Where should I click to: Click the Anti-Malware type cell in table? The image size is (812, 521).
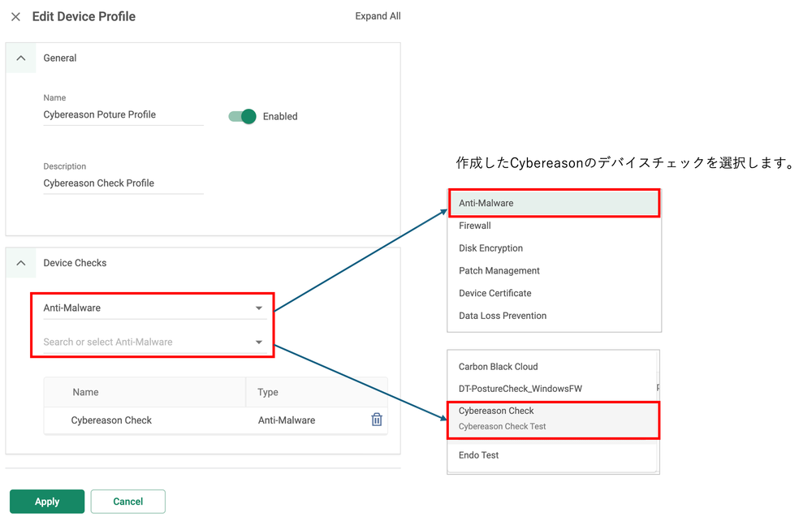[x=287, y=420]
